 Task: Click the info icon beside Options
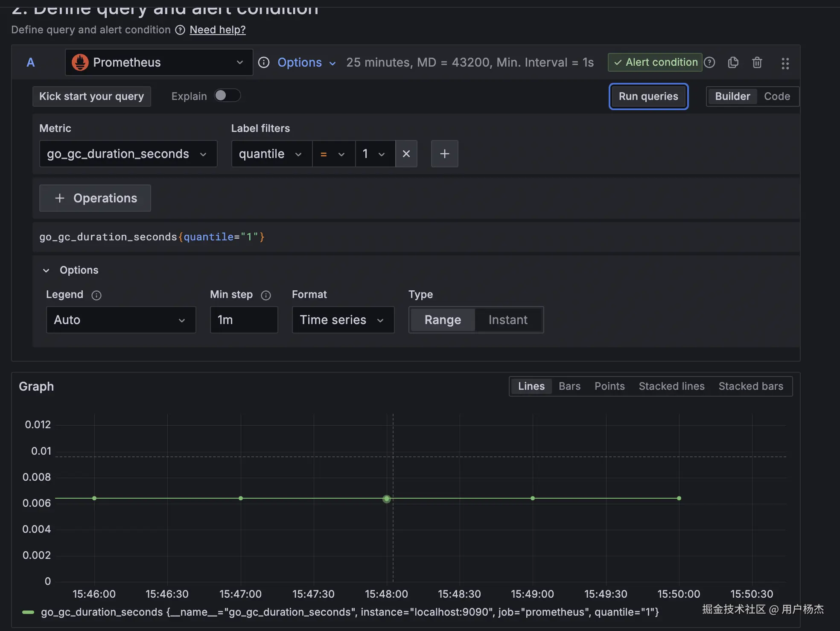tap(264, 63)
